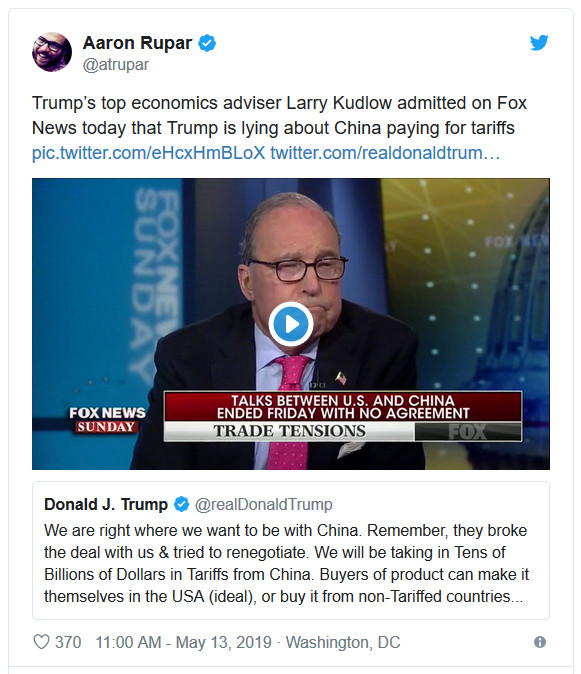Viewport: 581px width, 674px height.
Task: Click Aaron Rupar's verified badge
Action: 207,43
